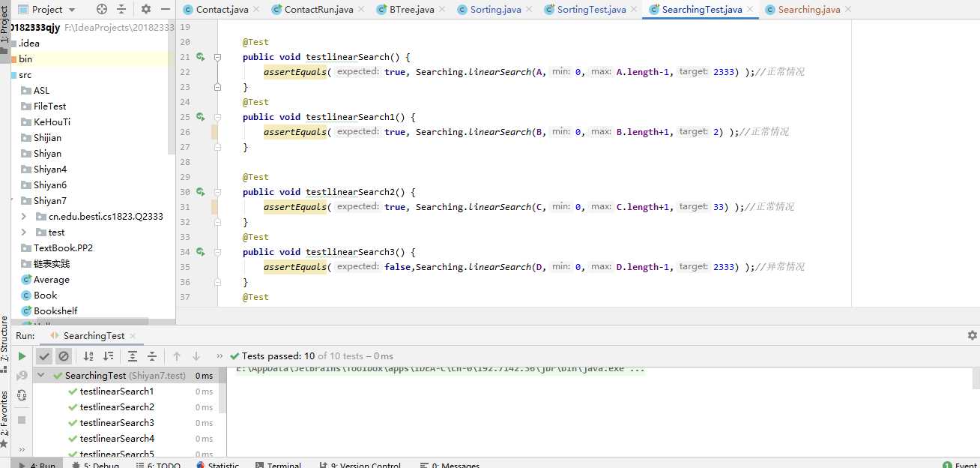Click run gutter icon beside testlinearSearch1()

200,117
